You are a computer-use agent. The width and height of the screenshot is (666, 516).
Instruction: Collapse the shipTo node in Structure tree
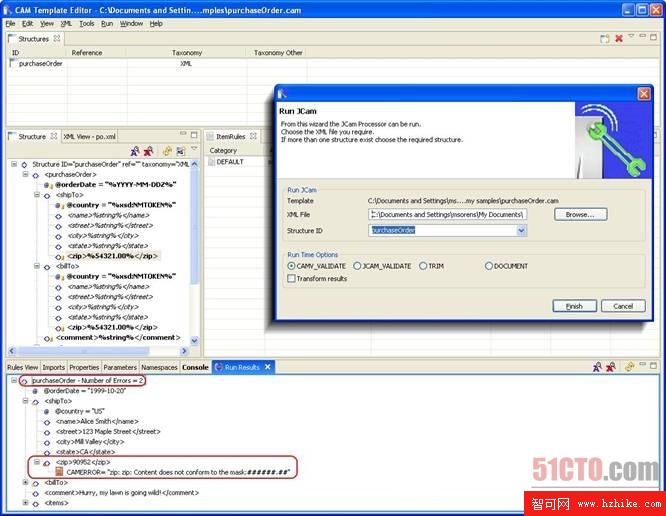point(36,195)
